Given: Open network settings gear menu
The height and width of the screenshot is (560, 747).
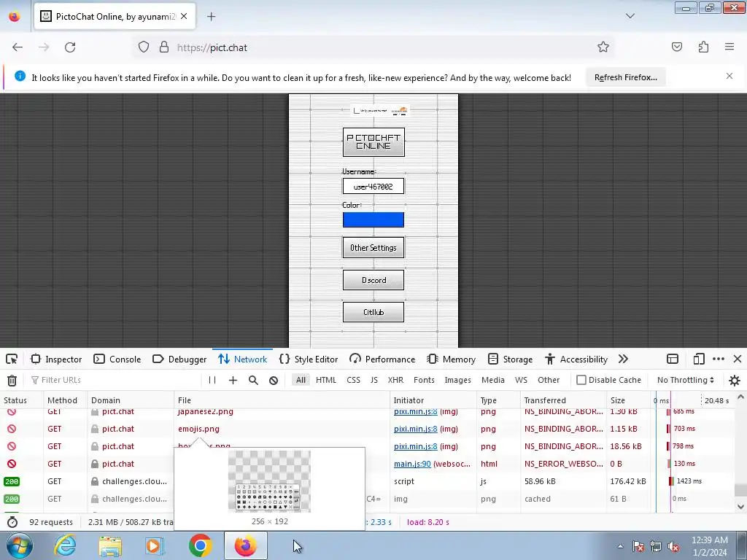Looking at the screenshot, I should click(735, 380).
